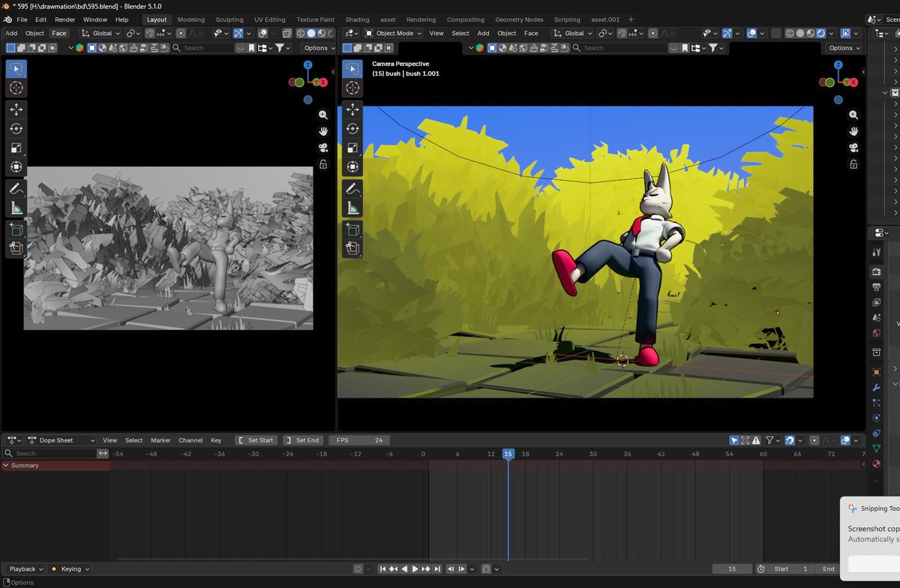Screen dimensions: 900x588
Task: Select the Move tool in camera viewport
Action: (352, 109)
